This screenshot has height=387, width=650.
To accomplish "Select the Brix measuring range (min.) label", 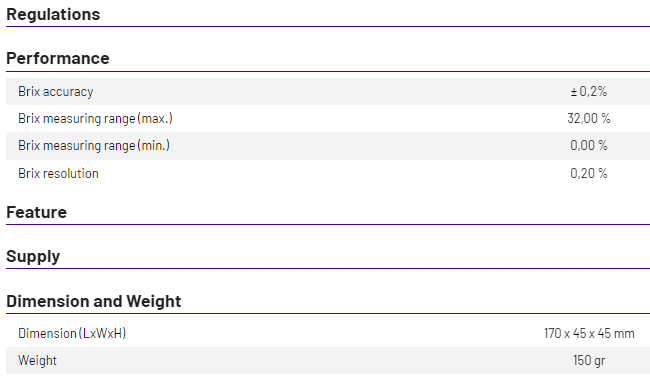I will (x=94, y=145).
